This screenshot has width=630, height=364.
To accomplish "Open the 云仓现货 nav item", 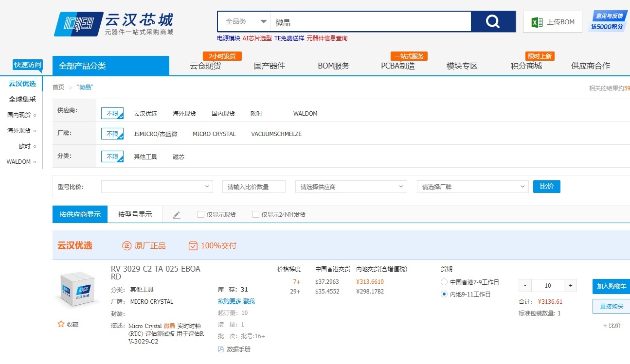I will click(205, 66).
